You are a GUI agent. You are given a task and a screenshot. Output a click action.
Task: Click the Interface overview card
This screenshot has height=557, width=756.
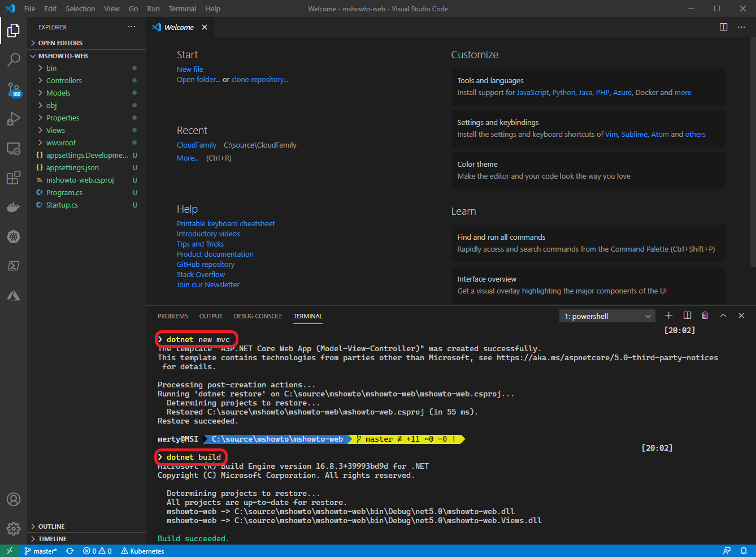pyautogui.click(x=588, y=285)
